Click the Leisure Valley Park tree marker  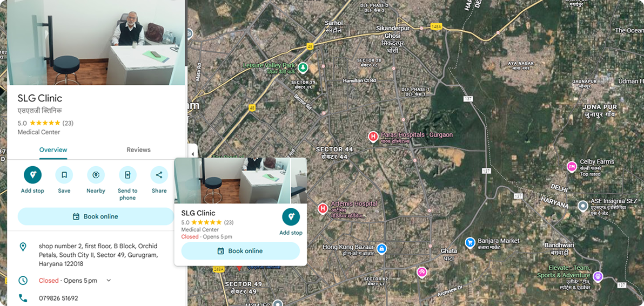(303, 67)
